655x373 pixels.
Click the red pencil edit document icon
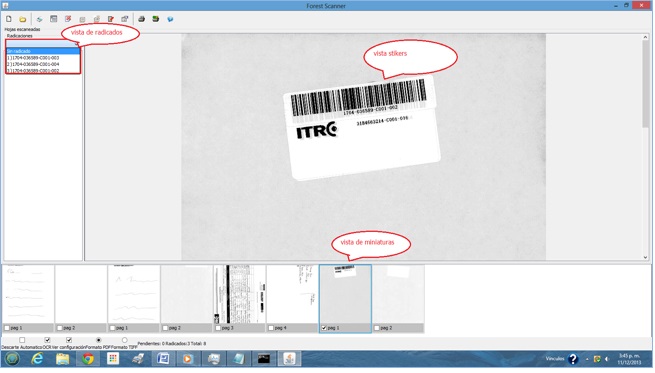[111, 19]
